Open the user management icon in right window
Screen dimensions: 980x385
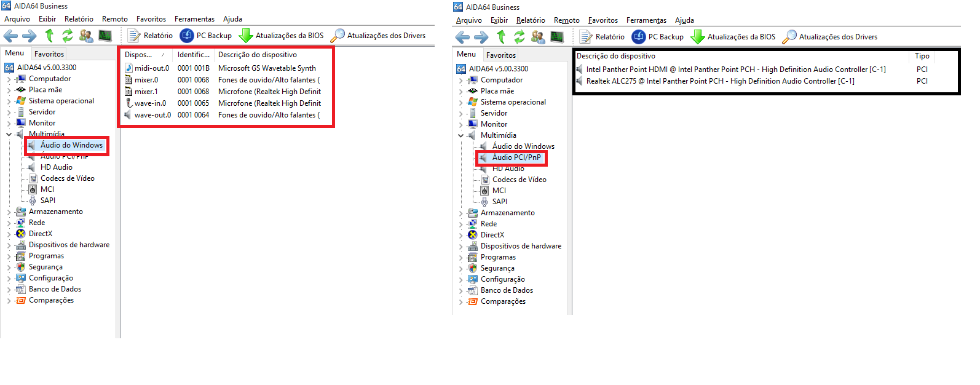(538, 37)
